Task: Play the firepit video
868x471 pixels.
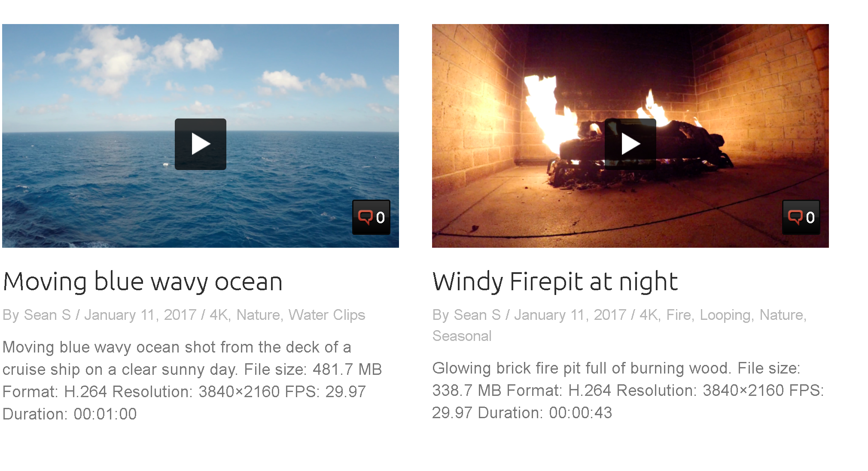Action: tap(630, 144)
